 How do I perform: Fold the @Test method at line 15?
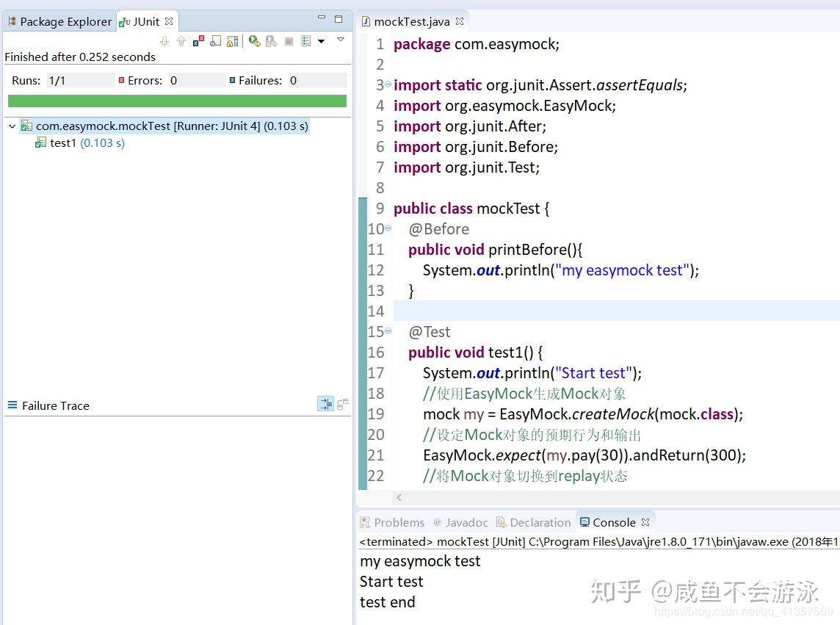click(388, 331)
